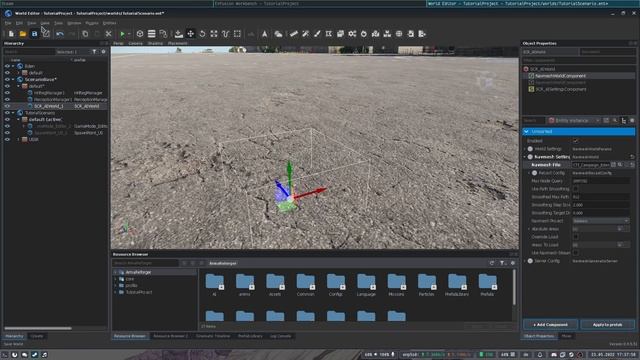Open the Window menu
The height and width of the screenshot is (360, 640).
point(74,23)
